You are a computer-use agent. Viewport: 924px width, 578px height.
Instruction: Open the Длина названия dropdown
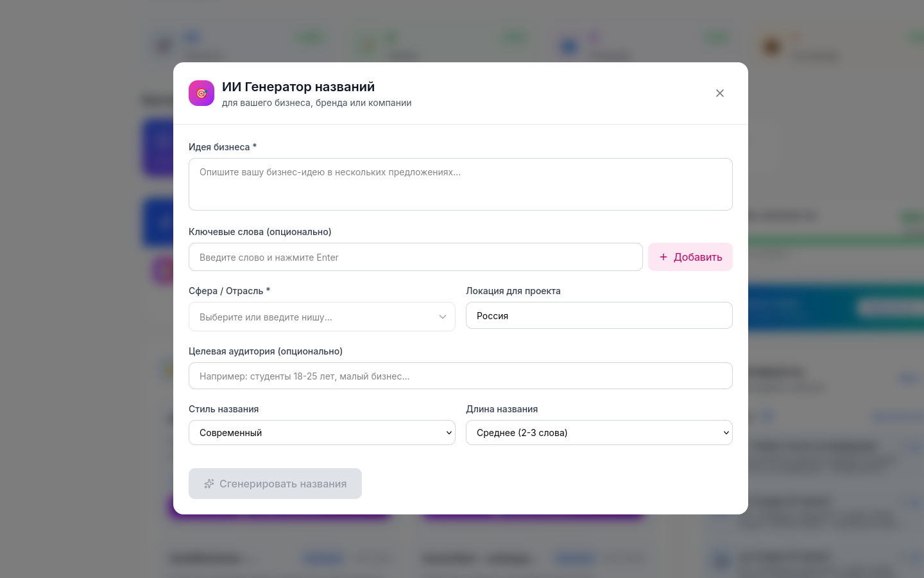pyautogui.click(x=599, y=433)
